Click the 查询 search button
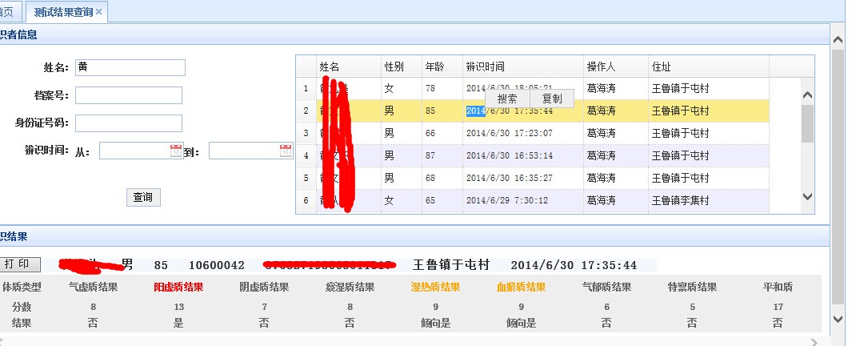This screenshot has height=346, width=868. pyautogui.click(x=143, y=197)
